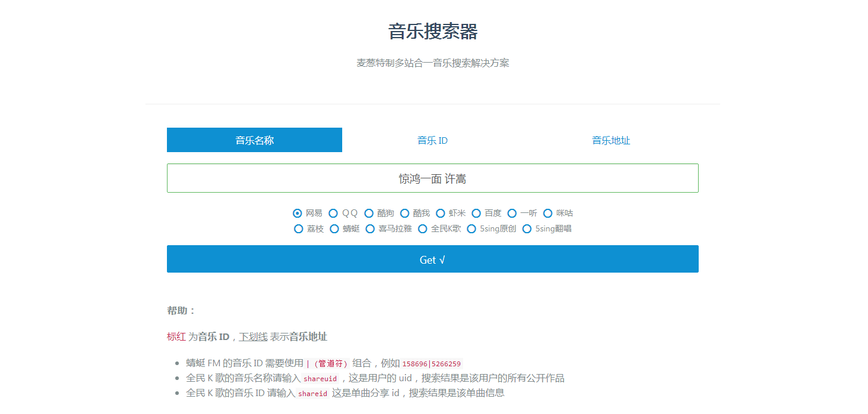Viewport: 868px width, 414px height.
Task: Choose the 酷我 radio option
Action: click(405, 213)
